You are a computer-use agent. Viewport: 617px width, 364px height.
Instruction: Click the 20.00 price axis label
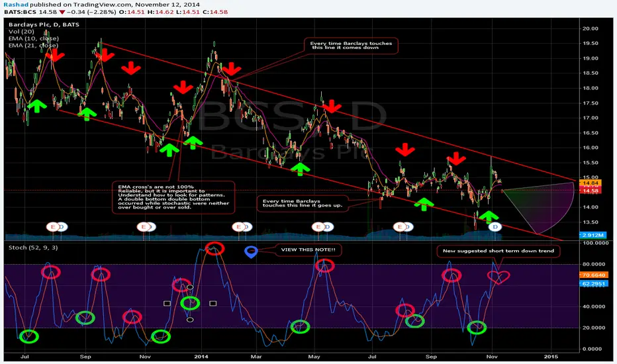click(x=591, y=28)
